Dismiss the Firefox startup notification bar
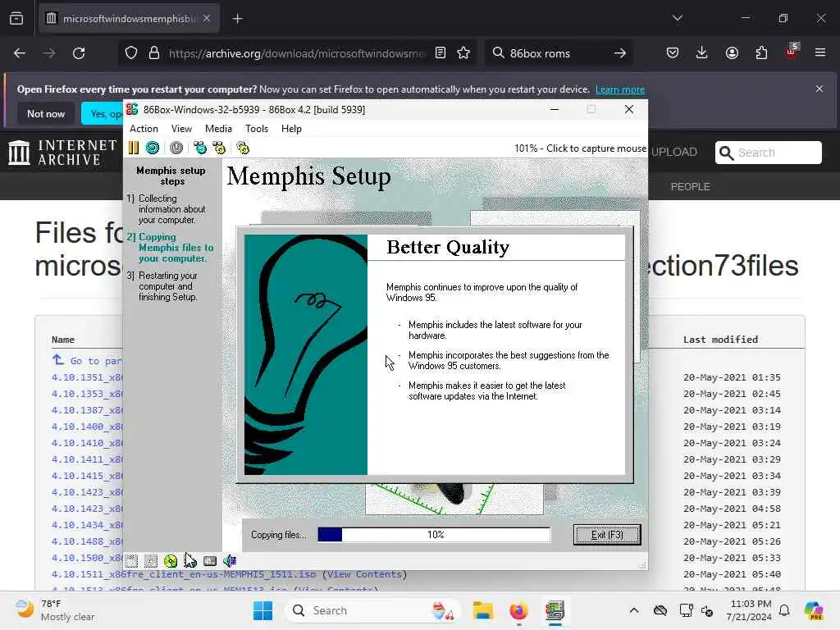Image resolution: width=840 pixels, height=630 pixels. point(819,89)
